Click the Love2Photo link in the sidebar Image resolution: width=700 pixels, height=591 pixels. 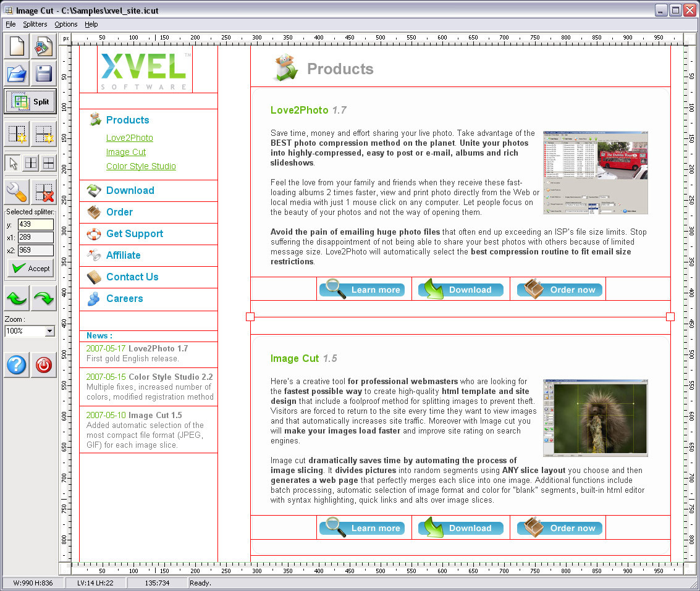(x=130, y=138)
